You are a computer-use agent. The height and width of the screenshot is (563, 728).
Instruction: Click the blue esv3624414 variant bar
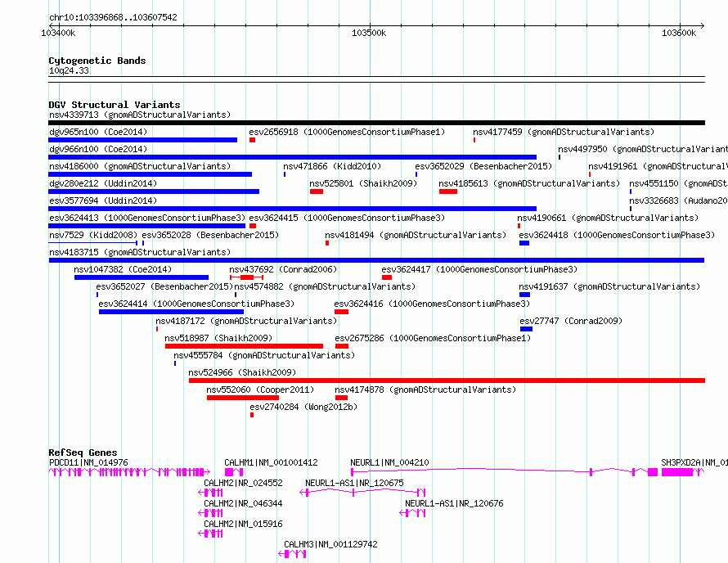pos(171,312)
